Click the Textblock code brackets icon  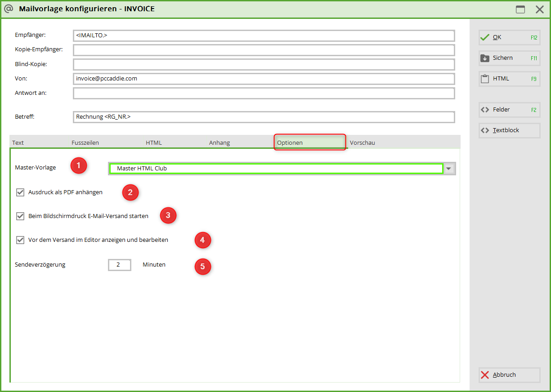pyautogui.click(x=484, y=130)
